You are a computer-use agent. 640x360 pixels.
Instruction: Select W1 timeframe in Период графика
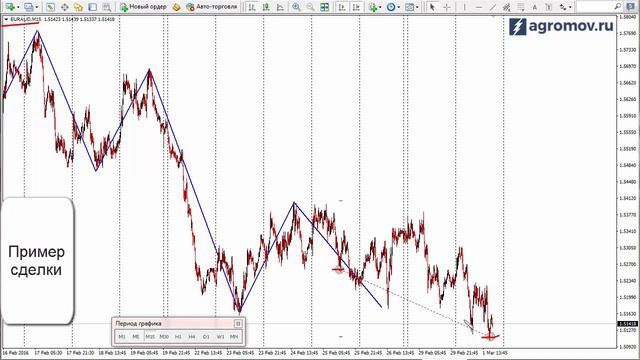220,336
